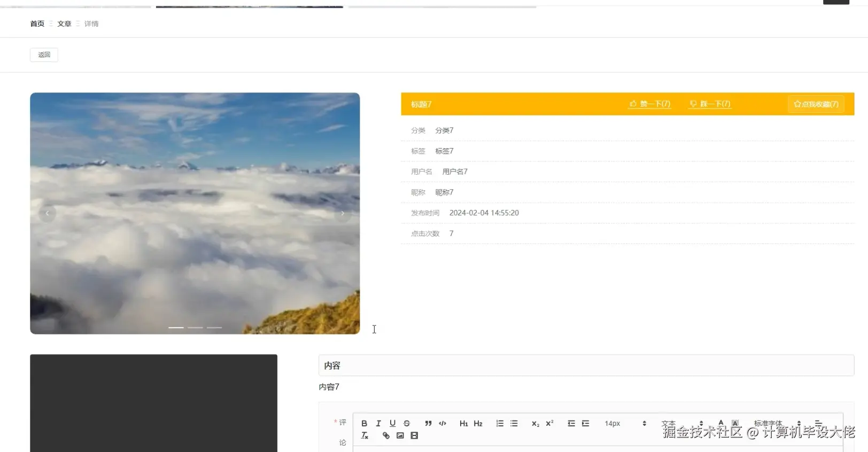Open the text alignment options

click(x=818, y=423)
